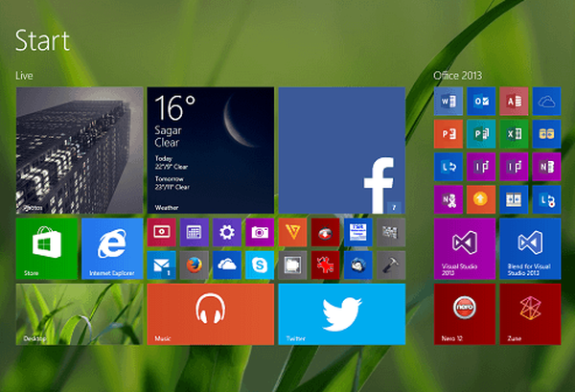575x392 pixels.
Task: Open the Database Compare tile with yellow cylinders
Action: [x=547, y=134]
